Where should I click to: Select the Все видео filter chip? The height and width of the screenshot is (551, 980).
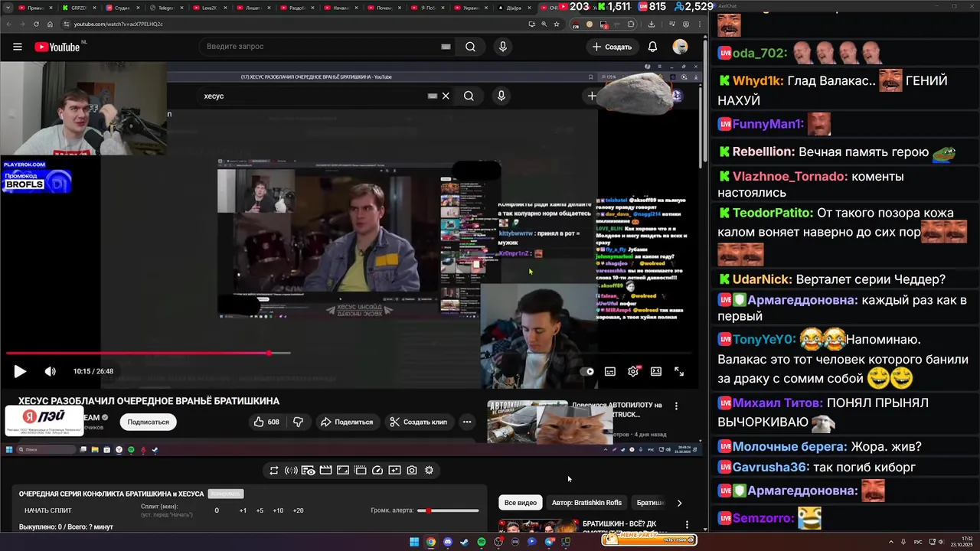tap(520, 503)
